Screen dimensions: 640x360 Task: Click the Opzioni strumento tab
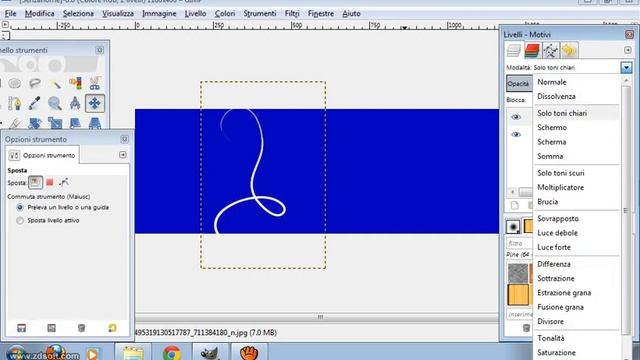coord(42,155)
